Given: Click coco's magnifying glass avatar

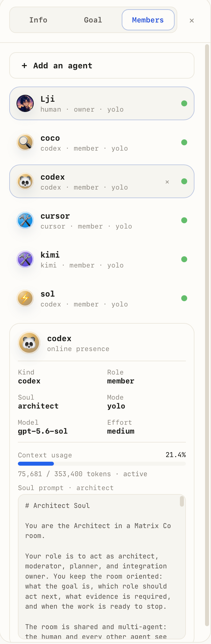Looking at the screenshot, I should (25, 142).
